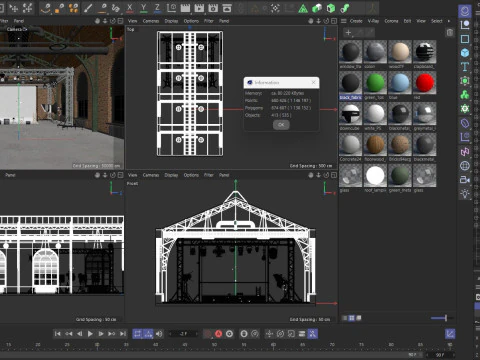Open V-Ray menu in material manager
The width and height of the screenshot is (480, 360).
(x=373, y=21)
